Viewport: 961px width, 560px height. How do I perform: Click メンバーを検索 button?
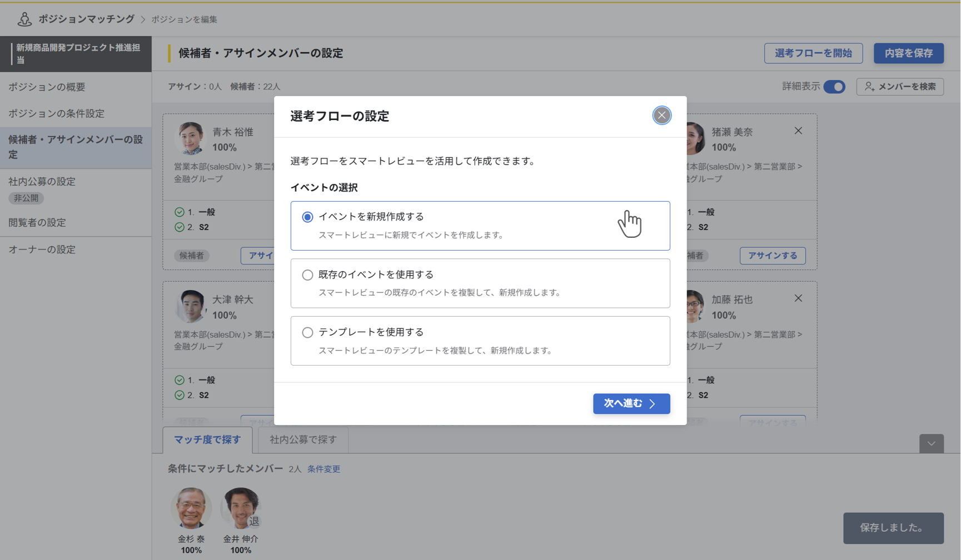(900, 87)
